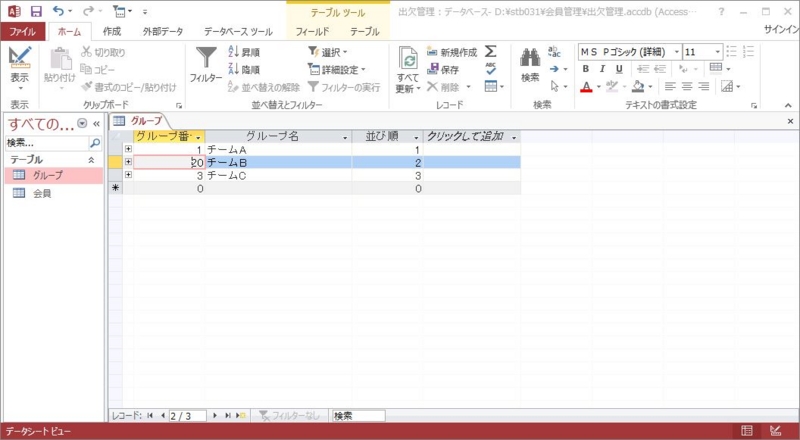Center align text
The image size is (800, 440).
coord(687,87)
